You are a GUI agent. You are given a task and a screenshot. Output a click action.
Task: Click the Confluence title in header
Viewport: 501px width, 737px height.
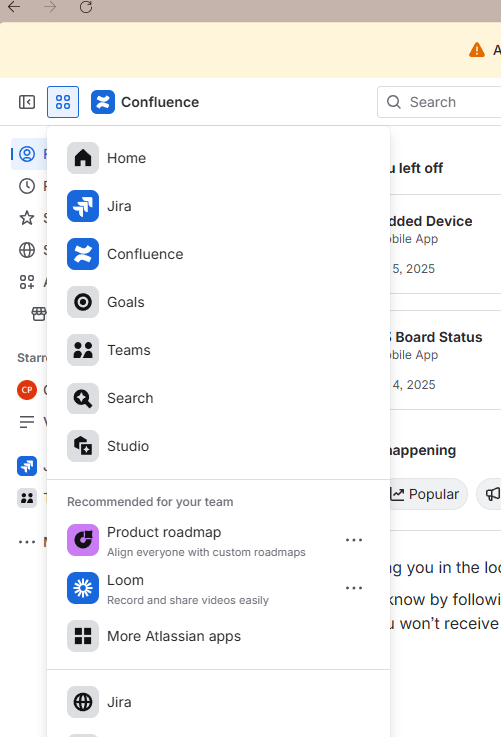coord(160,102)
